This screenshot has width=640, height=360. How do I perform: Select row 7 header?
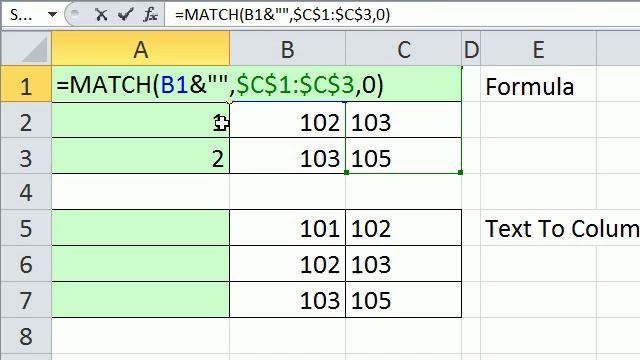[x=26, y=299]
